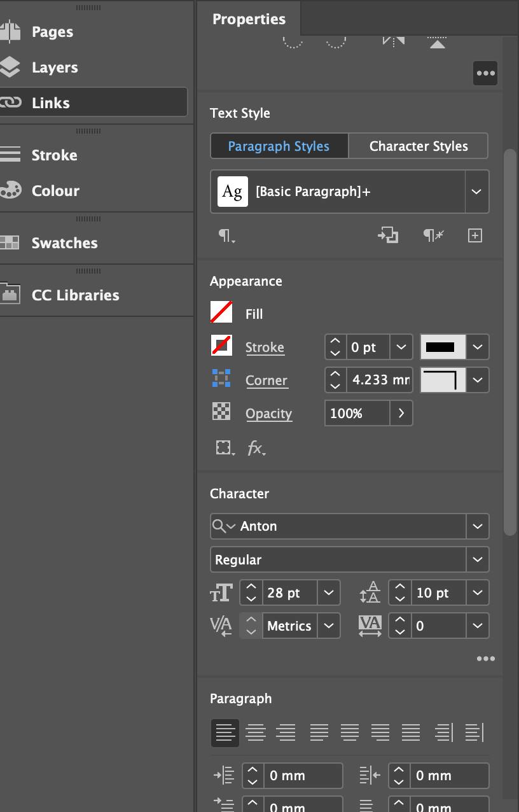Select Justify with last line centred
This screenshot has width=519, height=812.
pyautogui.click(x=350, y=732)
